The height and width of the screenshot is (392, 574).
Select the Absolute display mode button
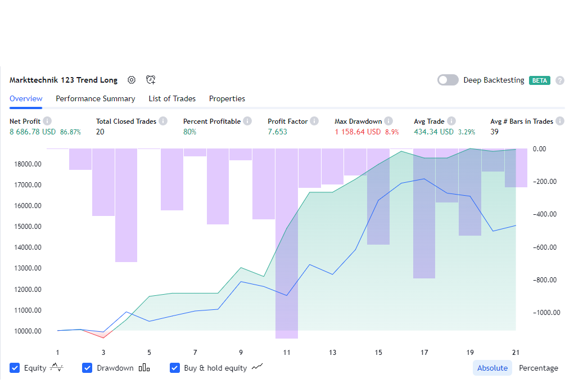tap(492, 368)
